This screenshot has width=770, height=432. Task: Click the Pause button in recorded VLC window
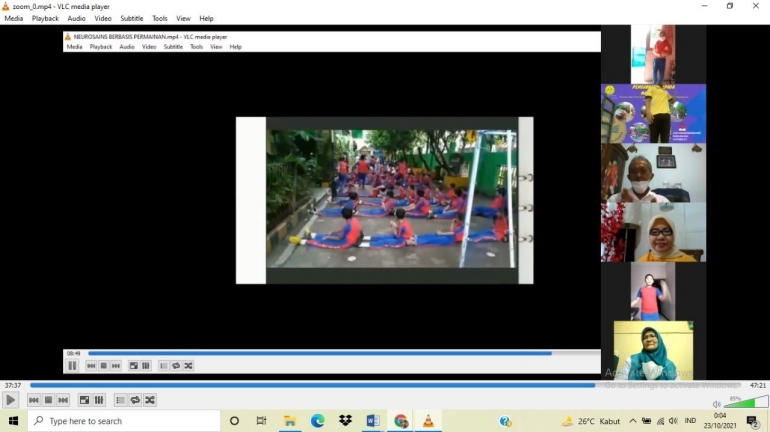coord(72,366)
